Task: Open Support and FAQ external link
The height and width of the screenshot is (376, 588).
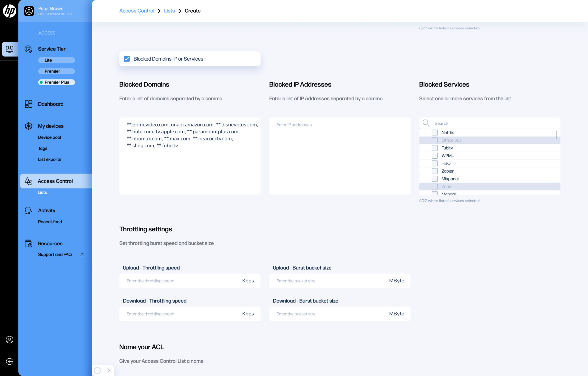Action: (x=55, y=254)
